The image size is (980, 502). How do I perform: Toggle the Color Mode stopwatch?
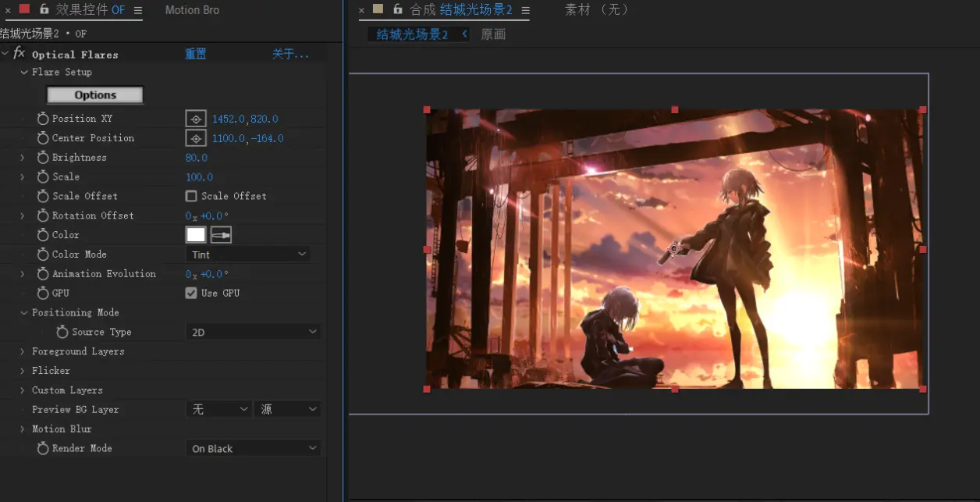[43, 255]
